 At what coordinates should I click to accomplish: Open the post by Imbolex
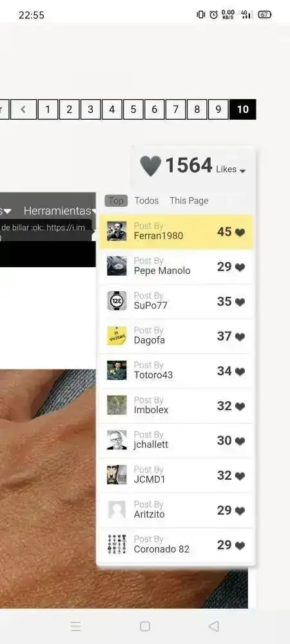[176, 405]
